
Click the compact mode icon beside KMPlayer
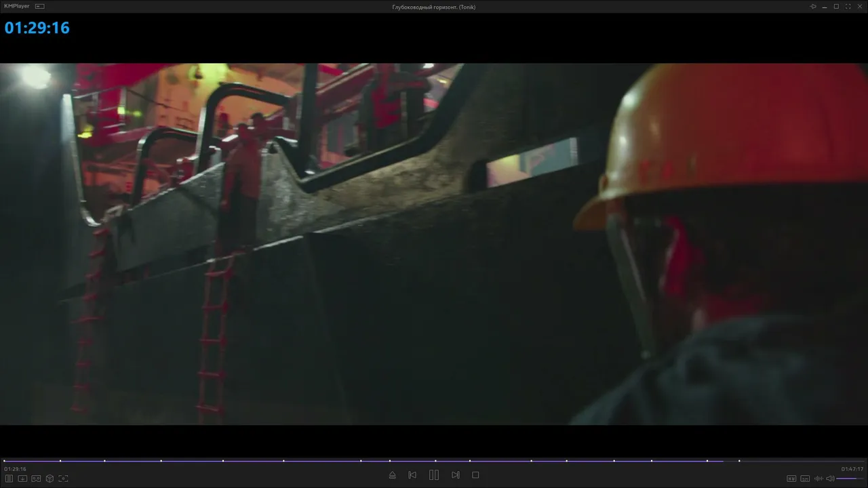coord(40,6)
